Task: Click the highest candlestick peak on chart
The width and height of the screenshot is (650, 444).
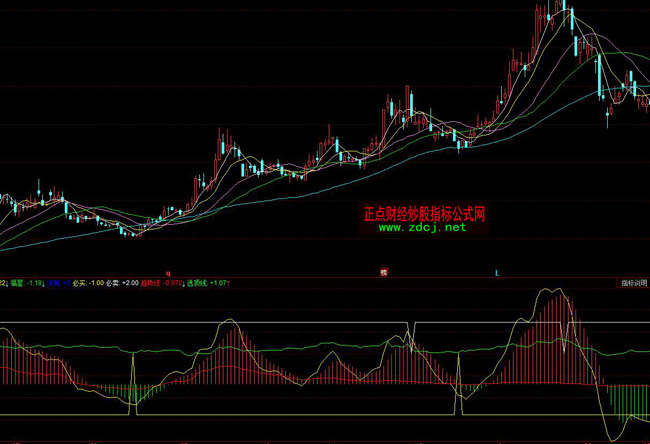Action: [565, 8]
